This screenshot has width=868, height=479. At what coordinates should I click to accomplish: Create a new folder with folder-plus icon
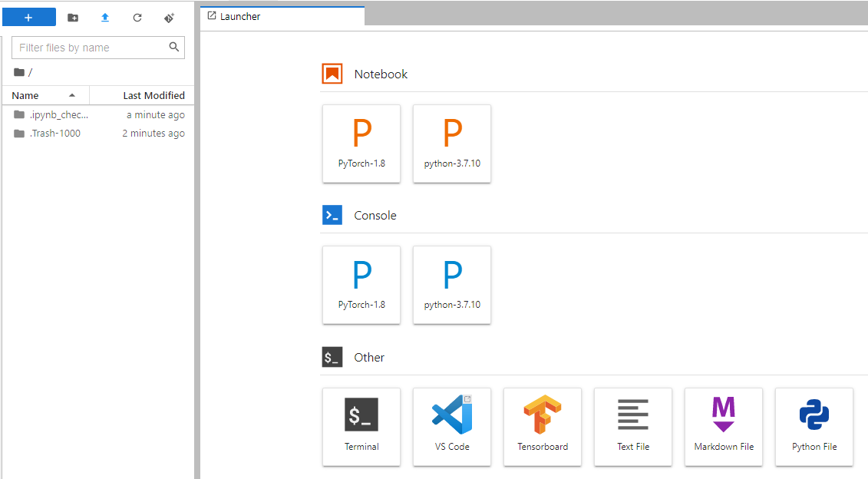tap(72, 18)
